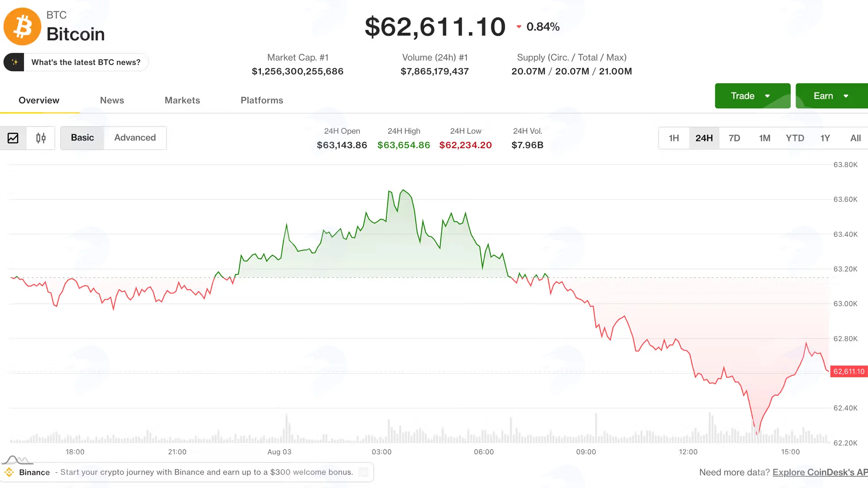Open the News tab
The height and width of the screenshot is (488, 868).
point(112,100)
